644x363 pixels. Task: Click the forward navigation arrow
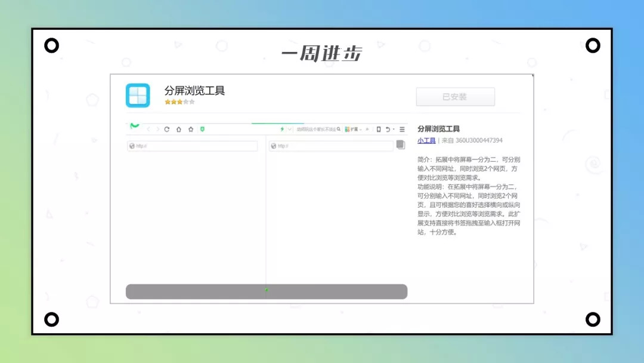click(158, 130)
